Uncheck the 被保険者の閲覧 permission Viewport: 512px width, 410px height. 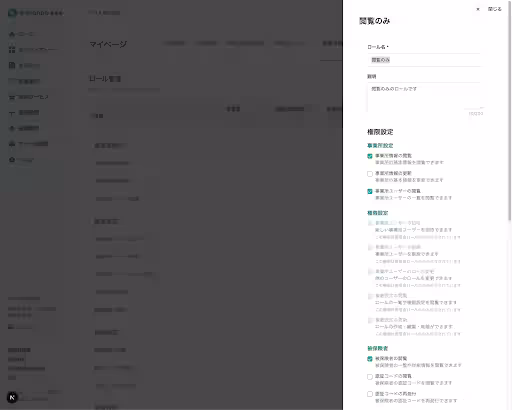370,359
